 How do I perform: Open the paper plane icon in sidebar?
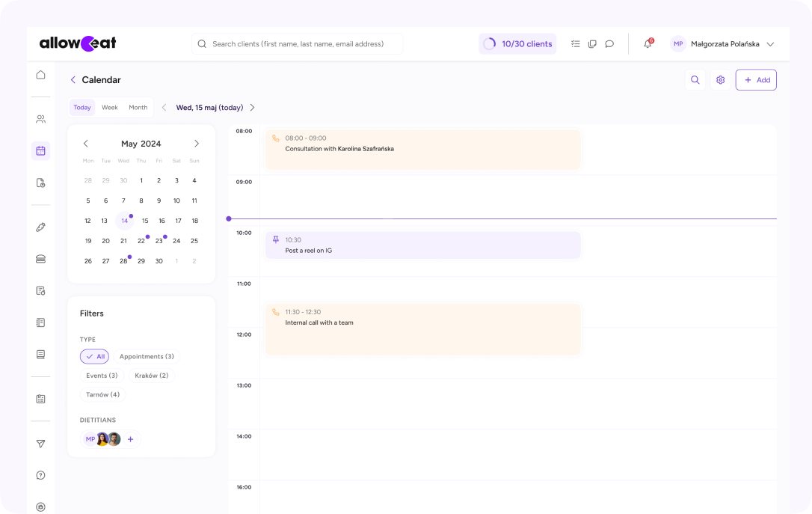(x=40, y=444)
